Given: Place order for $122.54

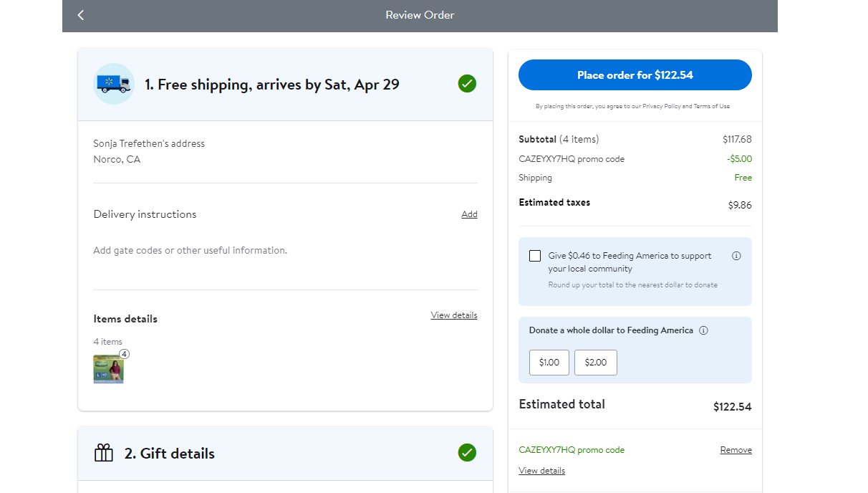Looking at the screenshot, I should click(x=635, y=75).
